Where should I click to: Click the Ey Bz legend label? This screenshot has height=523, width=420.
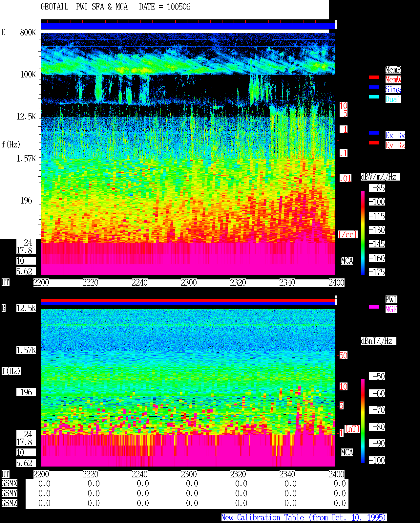[x=395, y=145]
